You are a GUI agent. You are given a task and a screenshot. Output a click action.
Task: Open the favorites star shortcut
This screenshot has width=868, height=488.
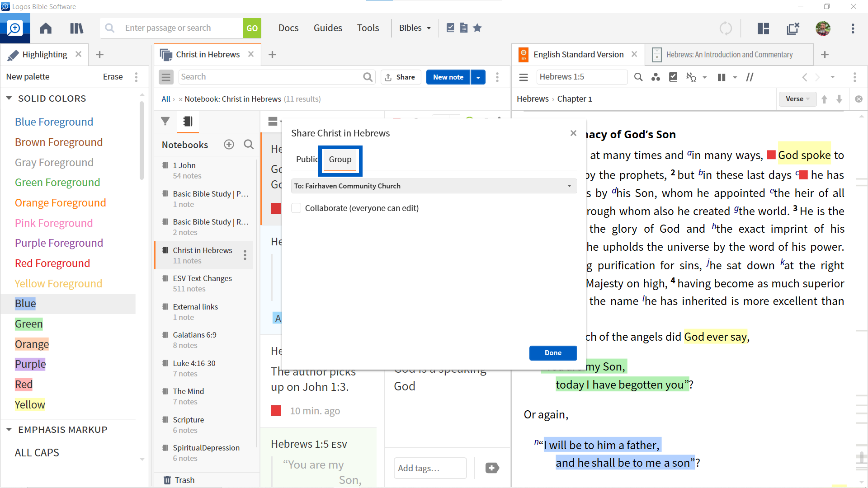477,28
